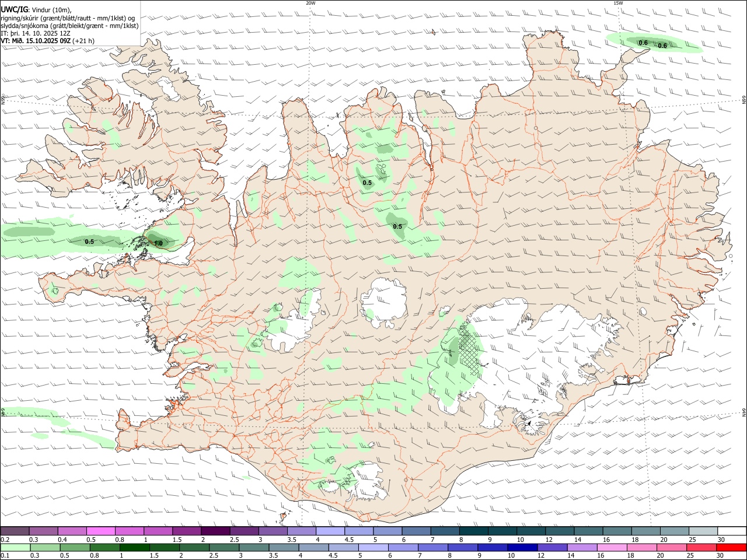Pick the bright red bottom-row swatch at 30
Screen dimensions: 747x560
pyautogui.click(x=731, y=548)
